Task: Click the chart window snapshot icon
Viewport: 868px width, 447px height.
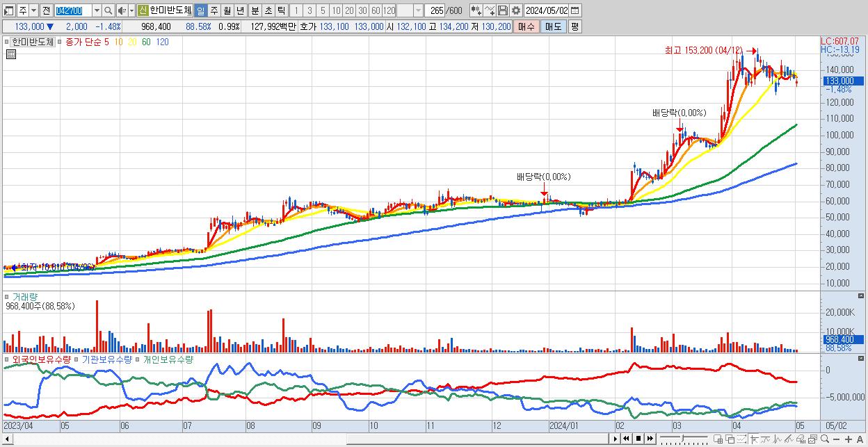Action: click(x=812, y=439)
